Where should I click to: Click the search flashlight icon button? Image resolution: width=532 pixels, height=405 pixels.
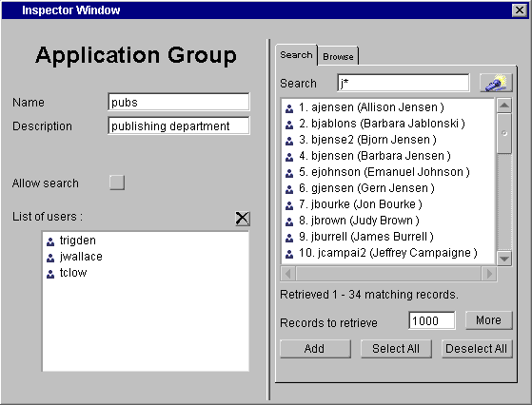click(x=496, y=83)
